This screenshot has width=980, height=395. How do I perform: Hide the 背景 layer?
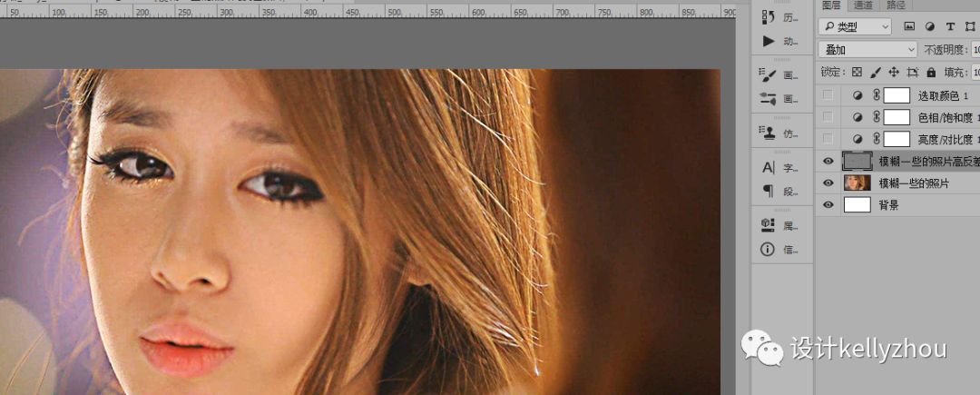point(828,204)
